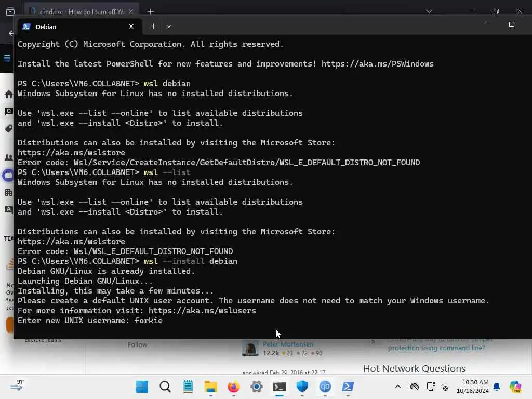Switch to Windows Terminal on taskbar
This screenshot has width=532, height=399.
point(279,387)
